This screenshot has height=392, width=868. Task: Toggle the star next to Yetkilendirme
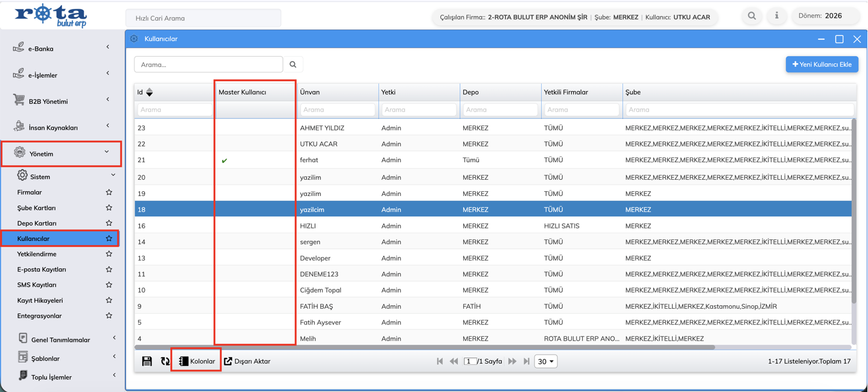pos(109,254)
